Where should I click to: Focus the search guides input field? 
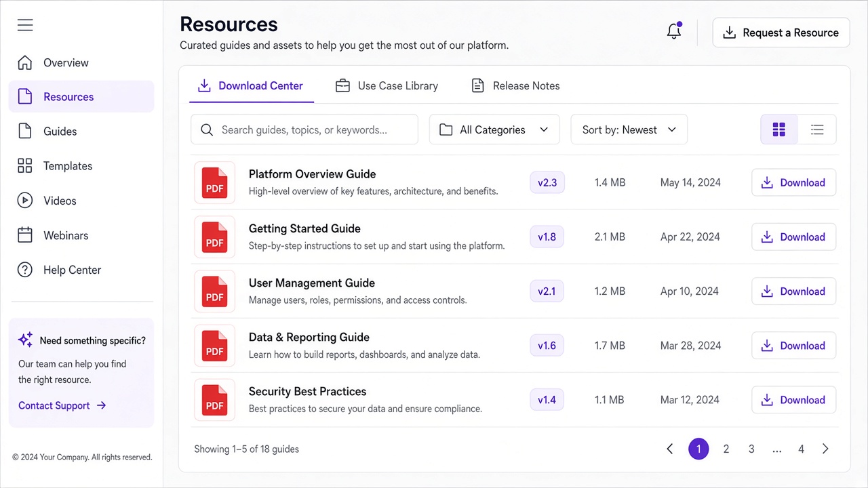click(x=304, y=129)
